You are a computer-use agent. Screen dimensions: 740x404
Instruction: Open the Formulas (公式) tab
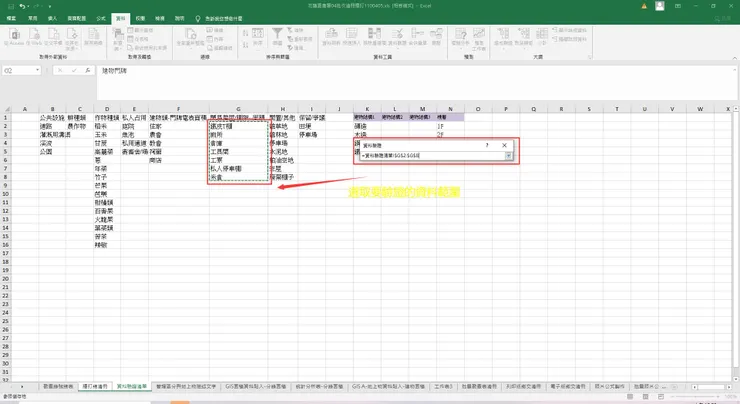tap(101, 18)
